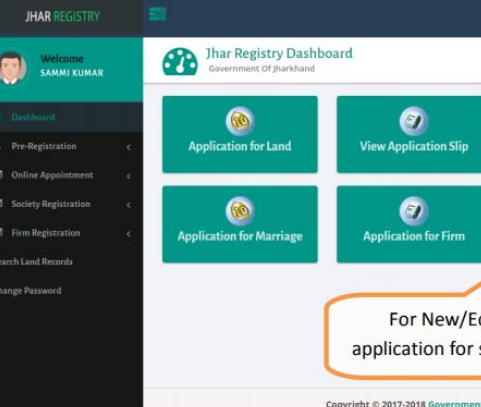Click the coin icon on Application for Marriage

tap(240, 211)
